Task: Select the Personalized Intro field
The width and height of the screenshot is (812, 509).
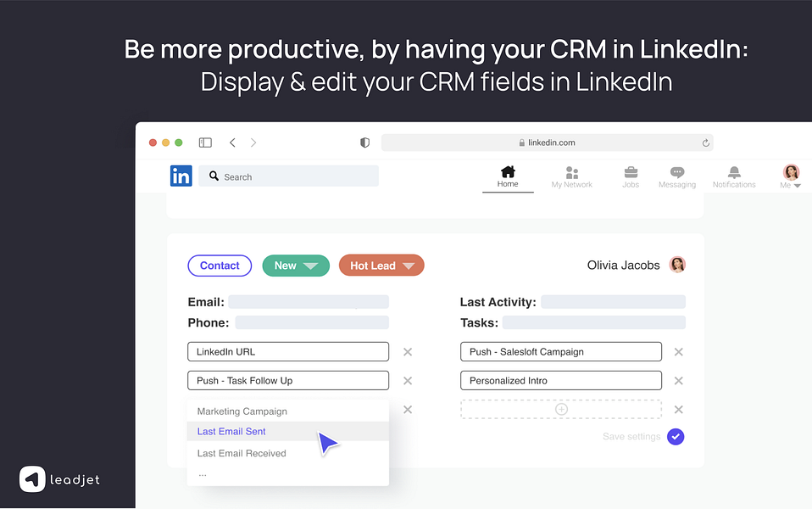Action: (x=561, y=380)
